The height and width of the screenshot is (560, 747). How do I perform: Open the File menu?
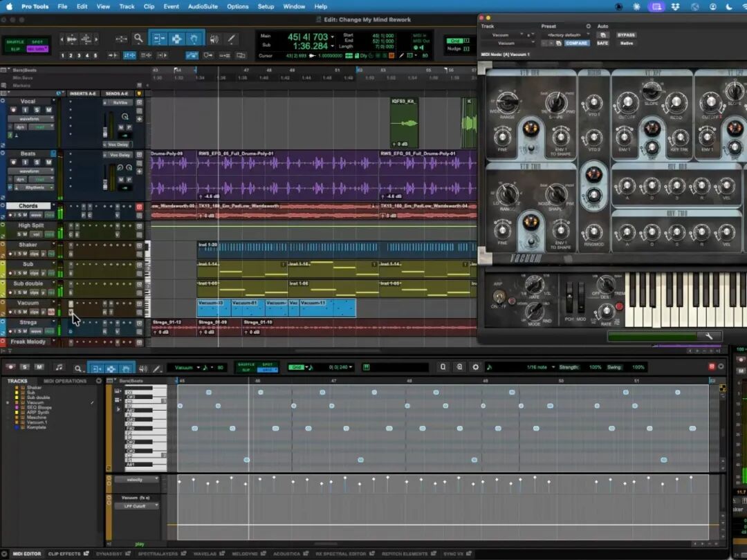62,7
